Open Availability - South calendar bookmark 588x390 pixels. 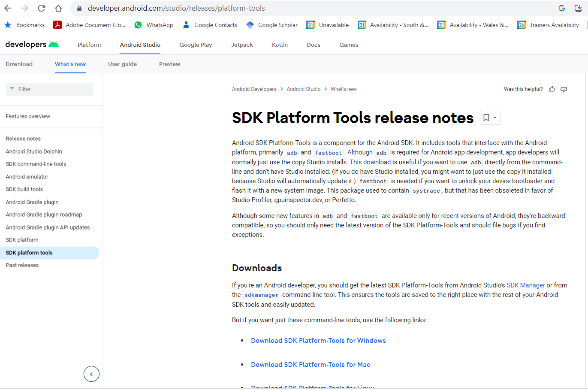393,25
